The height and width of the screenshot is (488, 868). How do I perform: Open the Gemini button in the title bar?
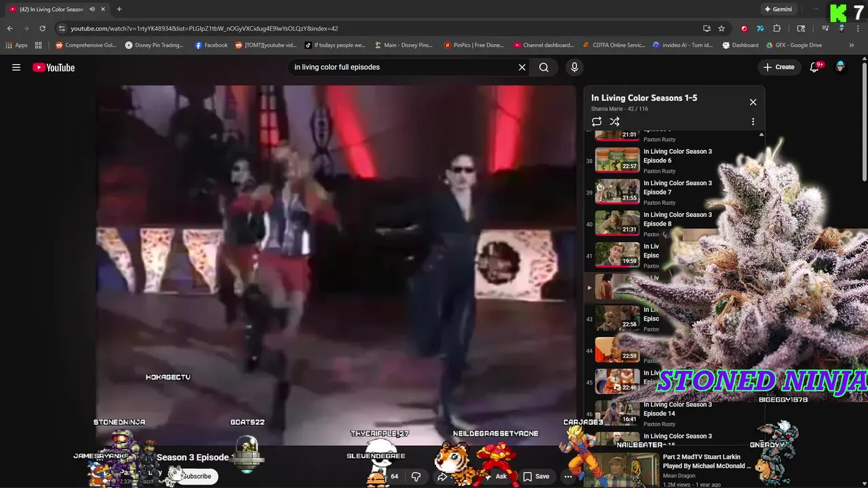[778, 9]
